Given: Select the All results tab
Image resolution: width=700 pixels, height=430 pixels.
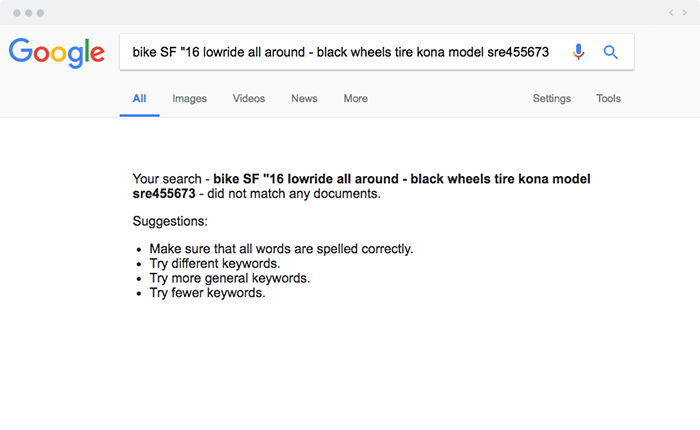Looking at the screenshot, I should 139,99.
